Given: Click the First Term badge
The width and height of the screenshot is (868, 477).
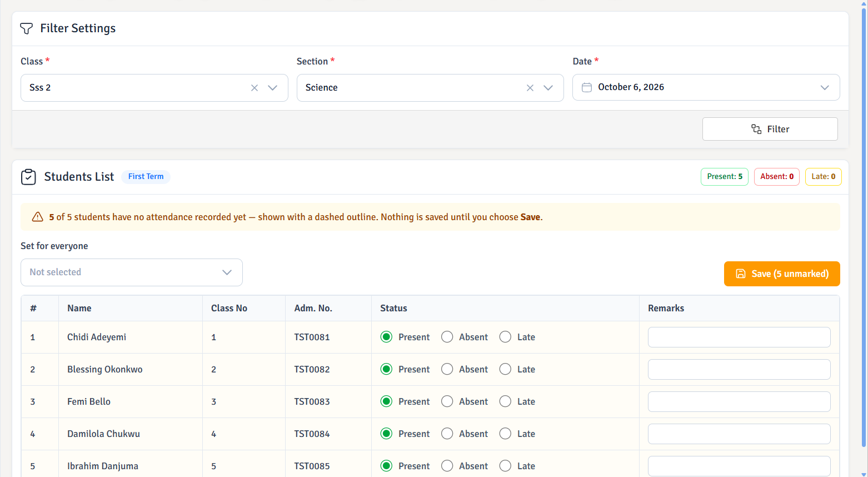Looking at the screenshot, I should pos(146,177).
